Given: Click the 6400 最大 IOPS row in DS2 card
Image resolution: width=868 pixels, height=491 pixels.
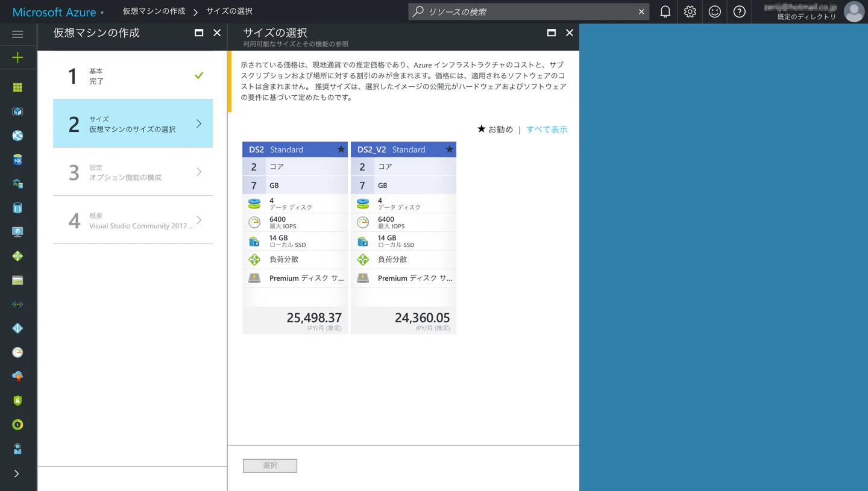Looking at the screenshot, I should (295, 222).
